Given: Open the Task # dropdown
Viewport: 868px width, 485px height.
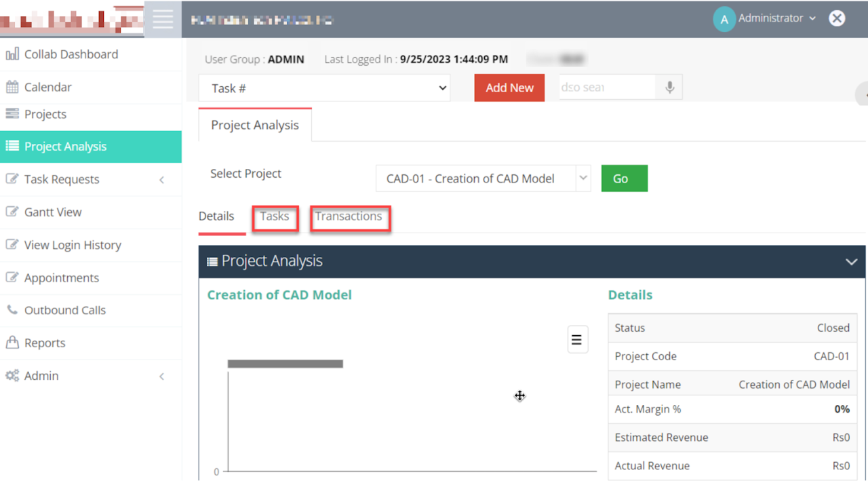Looking at the screenshot, I should click(324, 88).
